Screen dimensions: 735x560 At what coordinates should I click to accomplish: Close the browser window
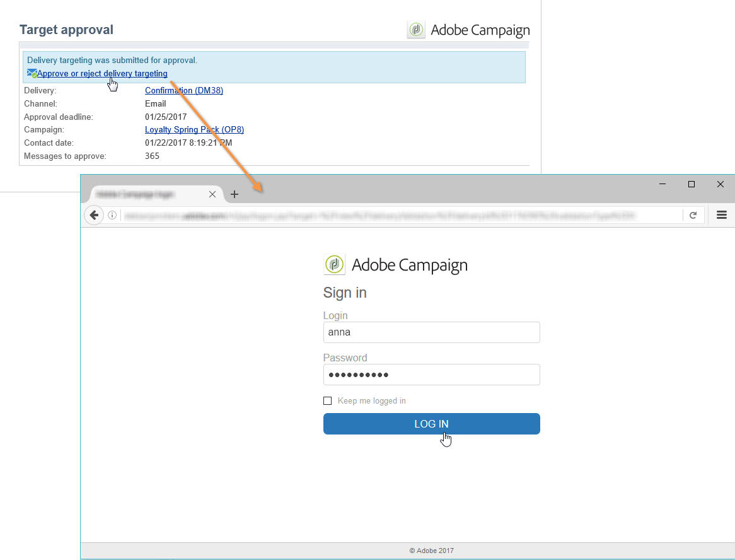click(x=721, y=184)
